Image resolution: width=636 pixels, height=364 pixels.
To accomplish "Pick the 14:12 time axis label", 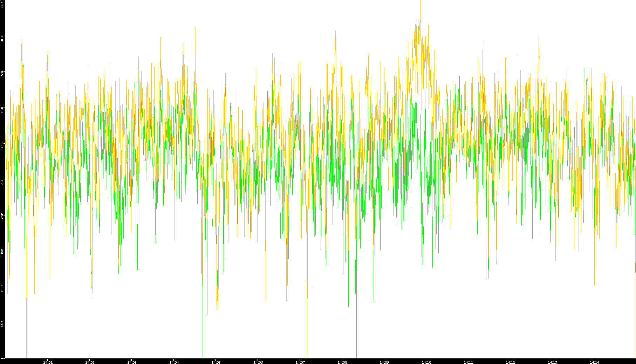I will pos(510,362).
